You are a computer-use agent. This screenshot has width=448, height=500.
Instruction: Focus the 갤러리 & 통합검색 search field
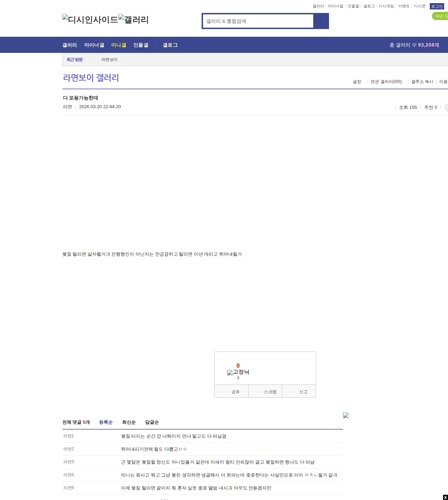pos(258,21)
